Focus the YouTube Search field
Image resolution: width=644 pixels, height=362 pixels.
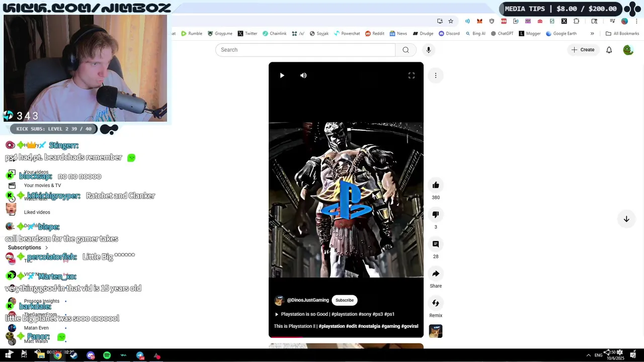(305, 50)
